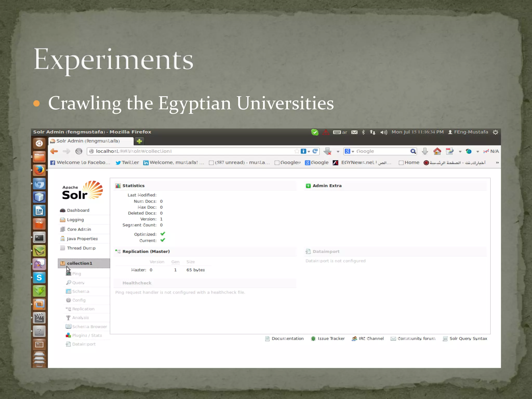Open the video editor clapperboard launcher icon
532x399 pixels.
39,318
